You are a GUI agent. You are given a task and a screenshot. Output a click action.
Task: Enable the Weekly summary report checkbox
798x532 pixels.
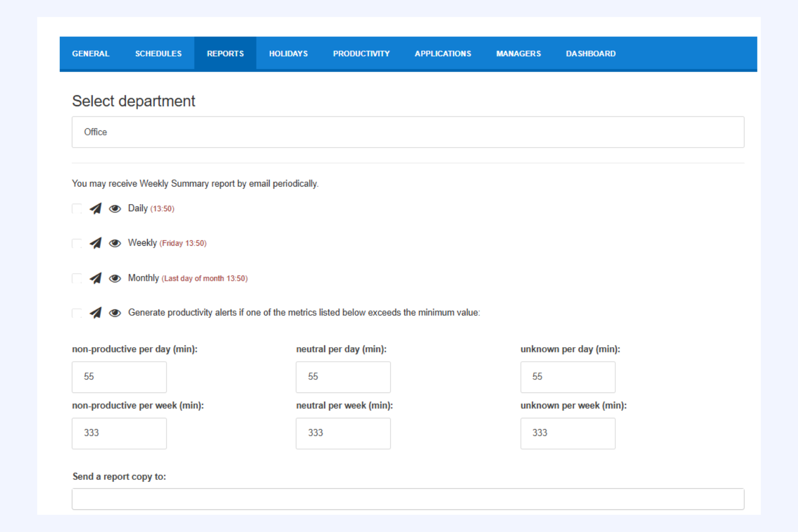76,243
